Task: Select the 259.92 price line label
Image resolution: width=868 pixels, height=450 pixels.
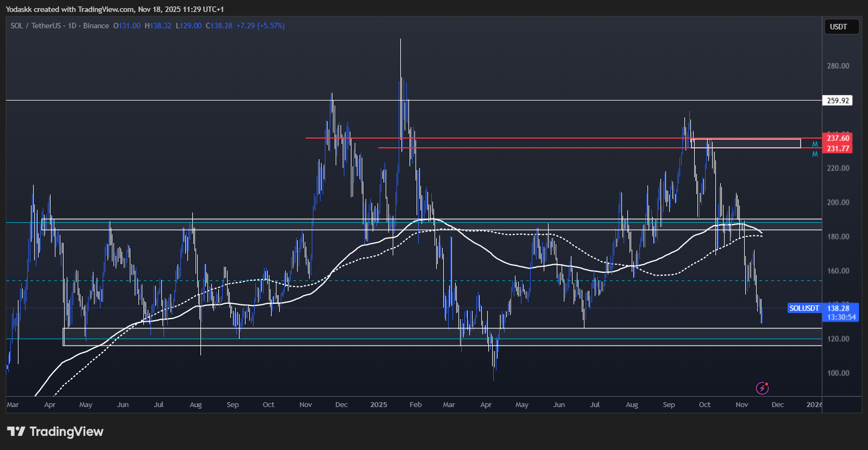Action: (x=838, y=101)
